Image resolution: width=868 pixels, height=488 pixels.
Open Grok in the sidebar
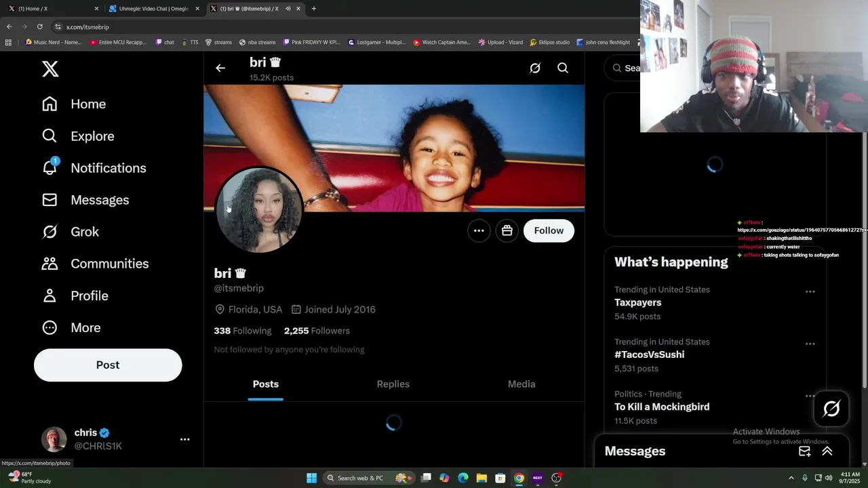[x=71, y=232]
